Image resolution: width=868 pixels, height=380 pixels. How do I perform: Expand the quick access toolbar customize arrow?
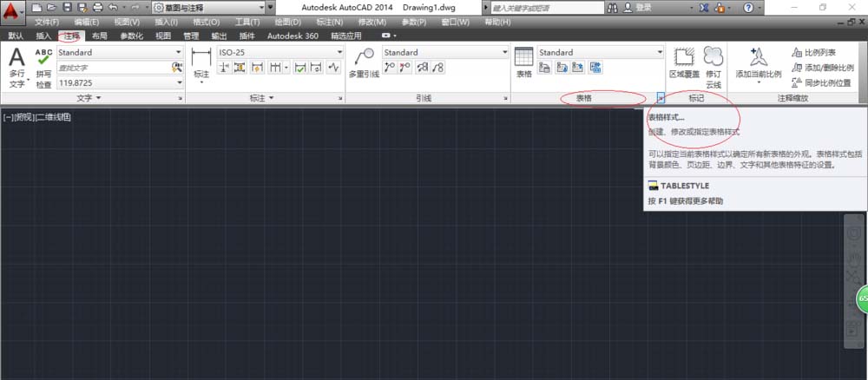tap(270, 8)
